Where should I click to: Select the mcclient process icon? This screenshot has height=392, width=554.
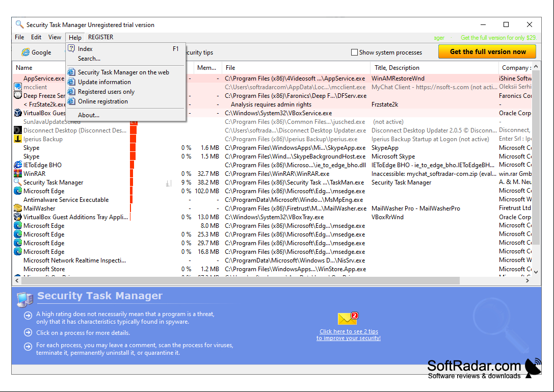[x=18, y=87]
